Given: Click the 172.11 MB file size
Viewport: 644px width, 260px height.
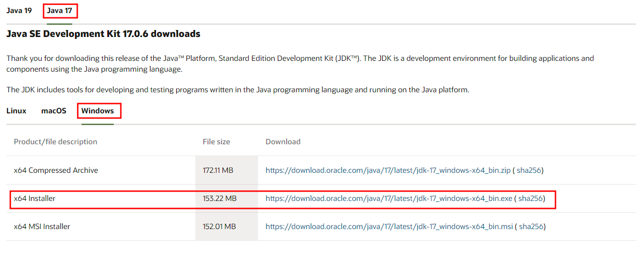Looking at the screenshot, I should point(218,171).
